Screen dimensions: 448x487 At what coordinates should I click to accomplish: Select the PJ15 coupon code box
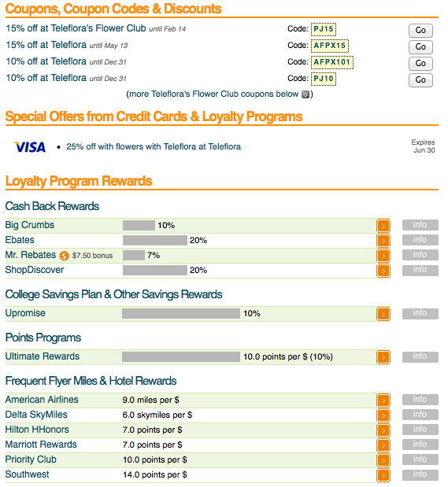[x=324, y=29]
